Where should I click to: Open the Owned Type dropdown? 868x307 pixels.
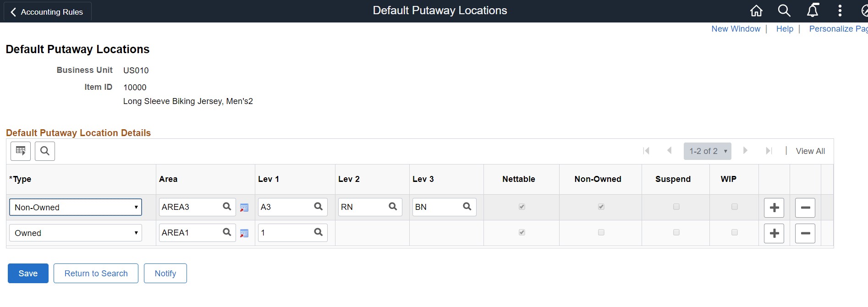click(x=76, y=233)
